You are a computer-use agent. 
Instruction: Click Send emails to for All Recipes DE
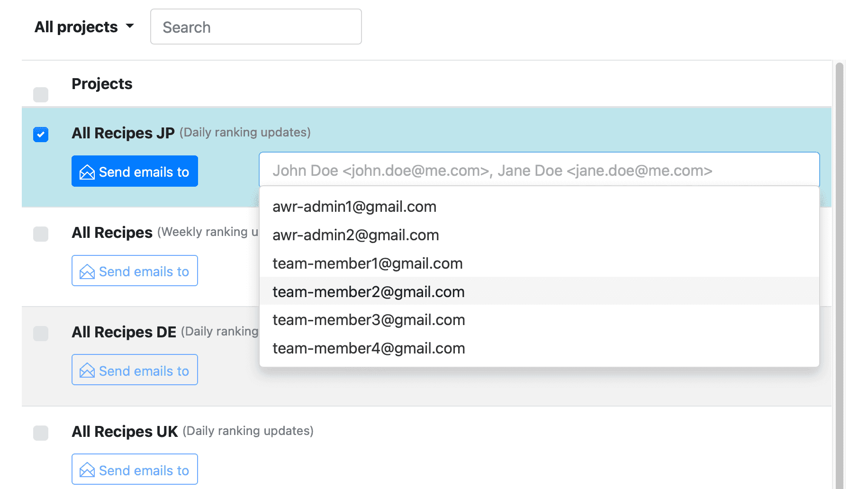pyautogui.click(x=135, y=370)
